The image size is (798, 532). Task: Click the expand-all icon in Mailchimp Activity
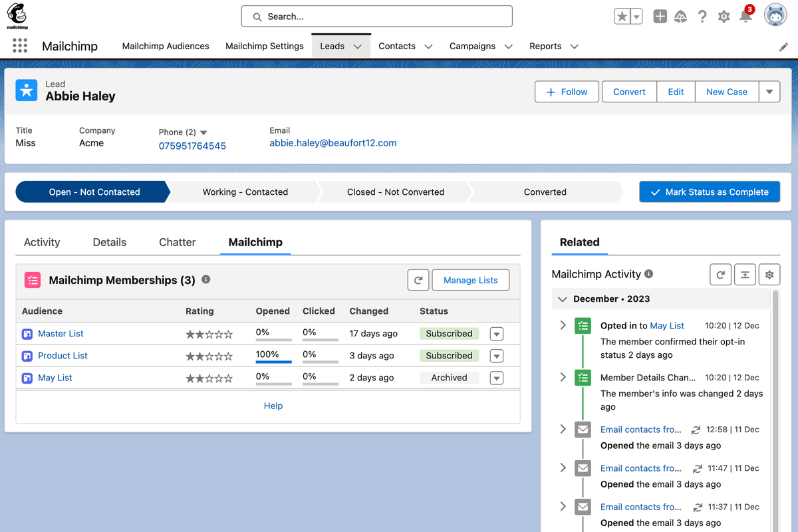coord(745,274)
